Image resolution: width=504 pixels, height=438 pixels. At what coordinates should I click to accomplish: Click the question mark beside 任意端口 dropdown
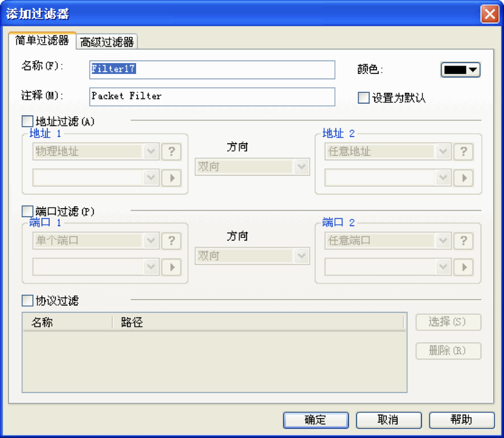(463, 240)
